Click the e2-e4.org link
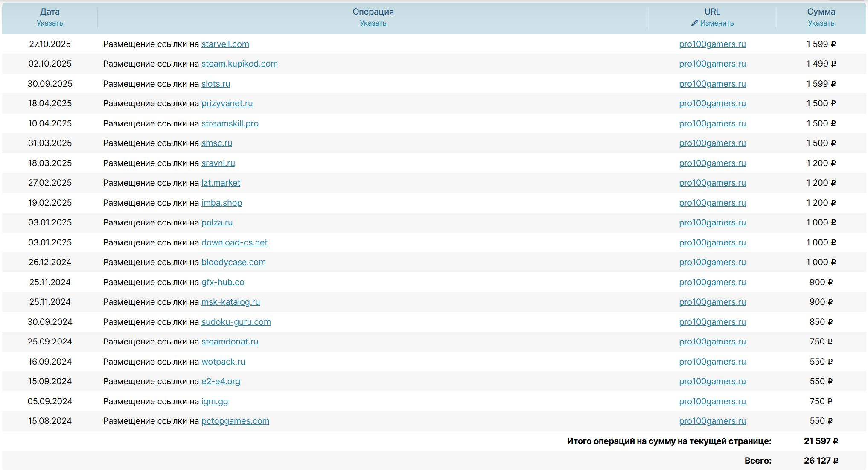The image size is (868, 470). [x=221, y=381]
